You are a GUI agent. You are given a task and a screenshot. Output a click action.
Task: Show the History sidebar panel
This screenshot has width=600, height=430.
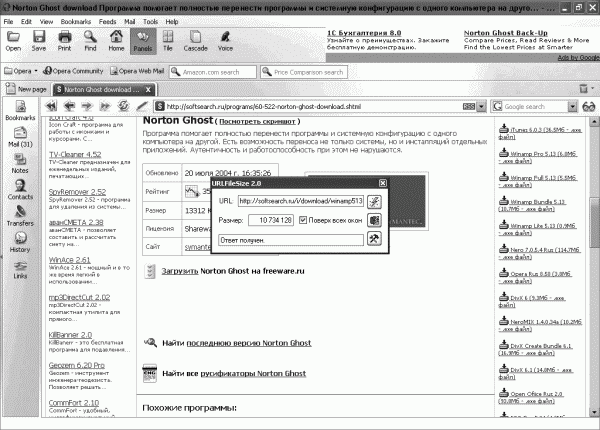pyautogui.click(x=20, y=242)
